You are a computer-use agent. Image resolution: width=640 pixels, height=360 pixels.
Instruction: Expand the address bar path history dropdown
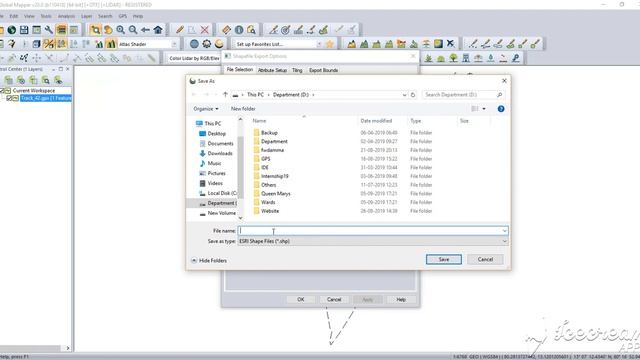pyautogui.click(x=404, y=95)
